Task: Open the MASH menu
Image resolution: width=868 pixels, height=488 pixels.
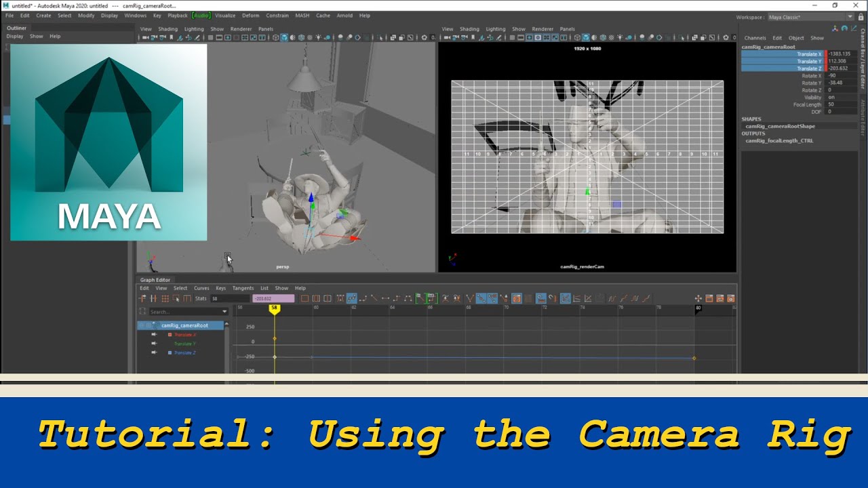Action: 302,16
